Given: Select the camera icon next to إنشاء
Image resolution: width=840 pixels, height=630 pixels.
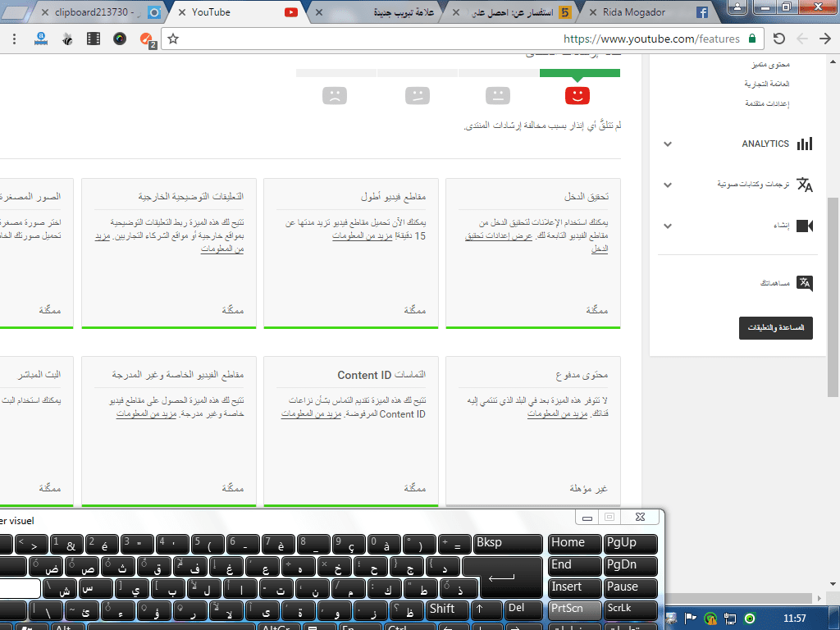Looking at the screenshot, I should pos(806,226).
